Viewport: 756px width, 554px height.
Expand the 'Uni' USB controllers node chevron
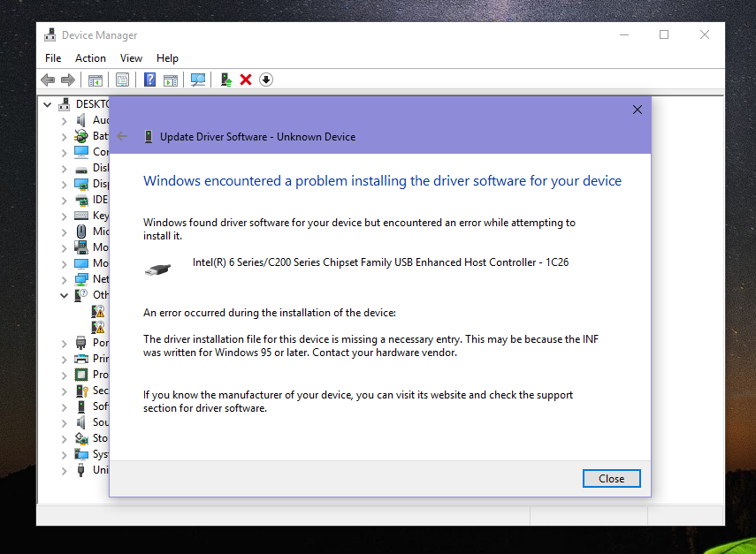click(65, 471)
